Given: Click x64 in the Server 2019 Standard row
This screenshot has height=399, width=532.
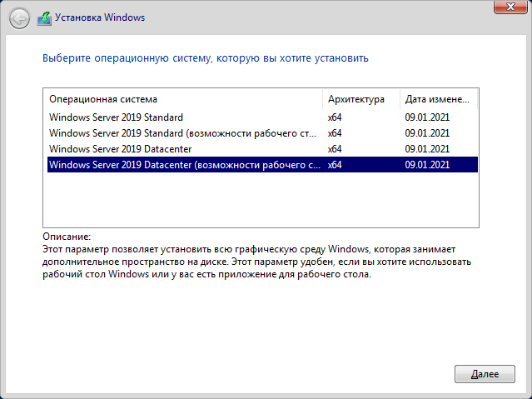Looking at the screenshot, I should pyautogui.click(x=335, y=117).
